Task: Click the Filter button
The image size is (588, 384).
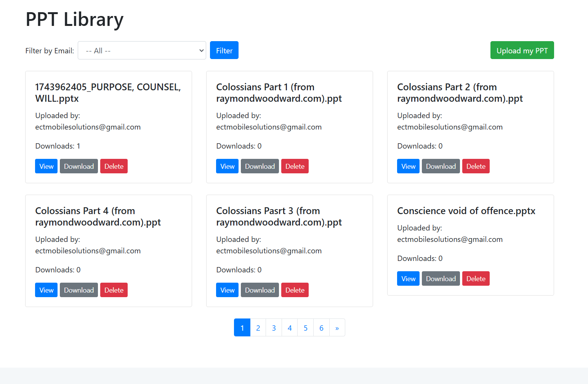Action: (x=224, y=50)
